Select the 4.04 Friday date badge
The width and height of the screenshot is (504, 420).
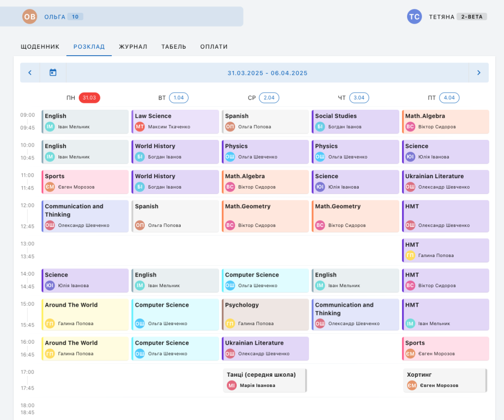tap(449, 98)
